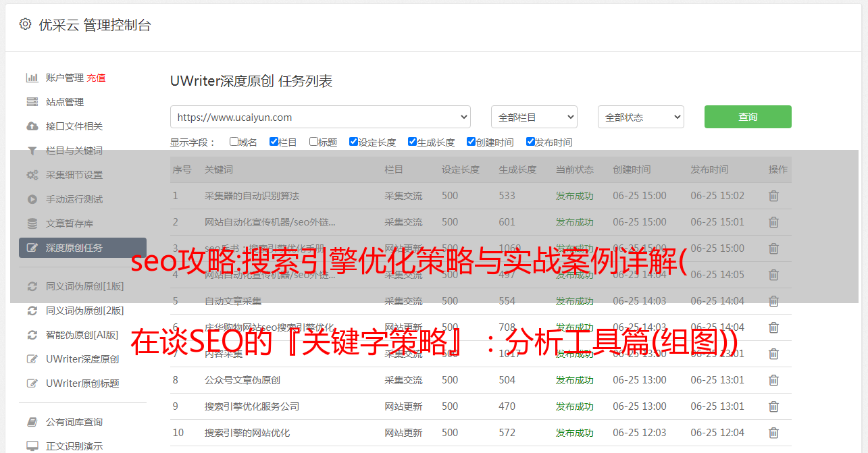Click the play icon for 手动运行测试
Screen dimensions: 868x453
pos(32,199)
